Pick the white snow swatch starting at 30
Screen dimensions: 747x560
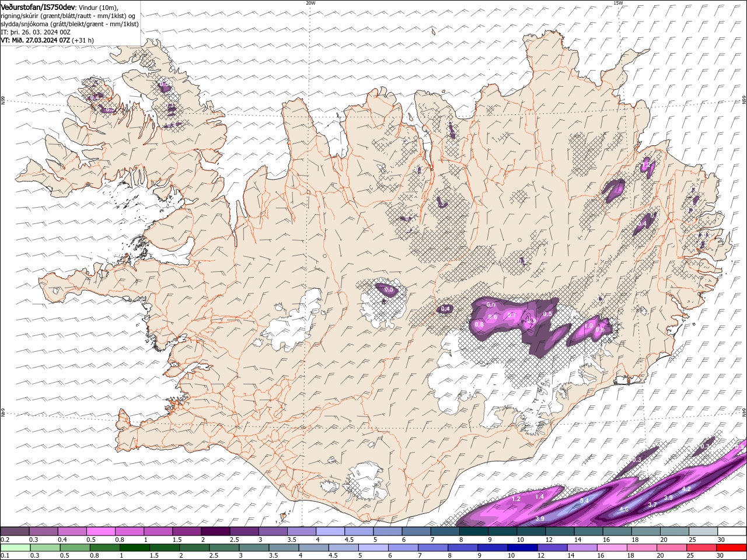(x=732, y=531)
